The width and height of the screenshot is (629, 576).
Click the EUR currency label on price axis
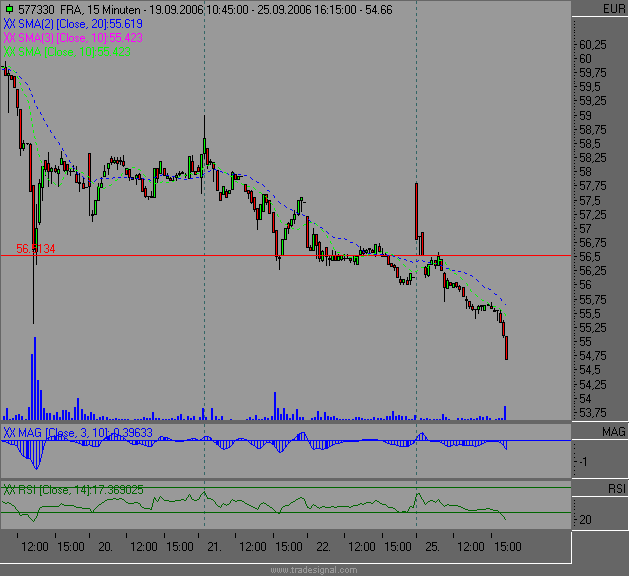pyautogui.click(x=614, y=9)
